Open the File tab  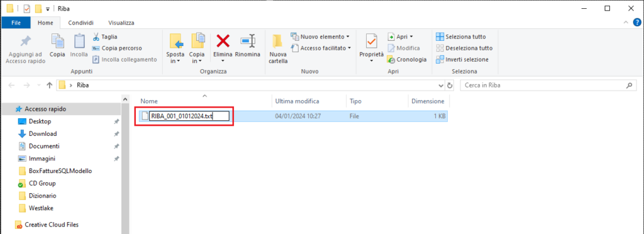point(16,23)
